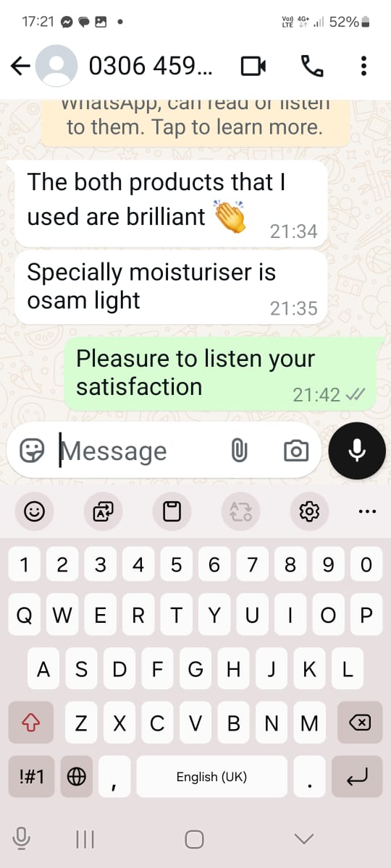Tap the encryption notice to learn more
Image resolution: width=391 pixels, height=868 pixels.
[195, 119]
